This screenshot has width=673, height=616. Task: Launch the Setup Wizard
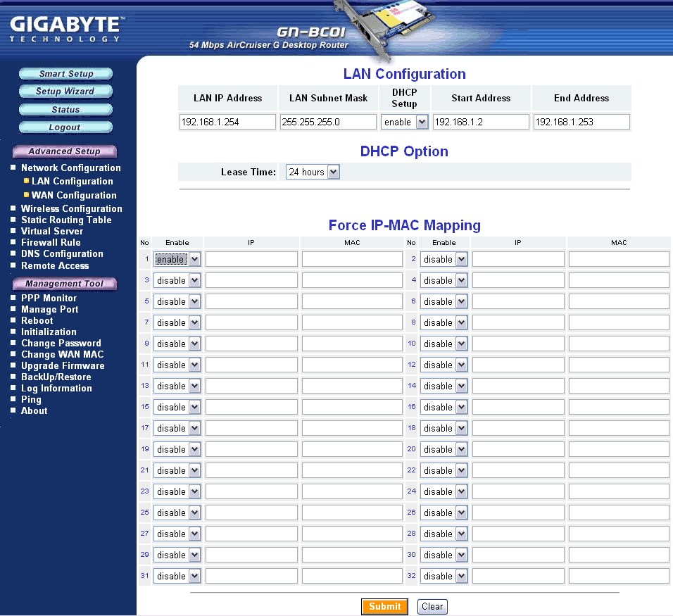pyautogui.click(x=65, y=92)
